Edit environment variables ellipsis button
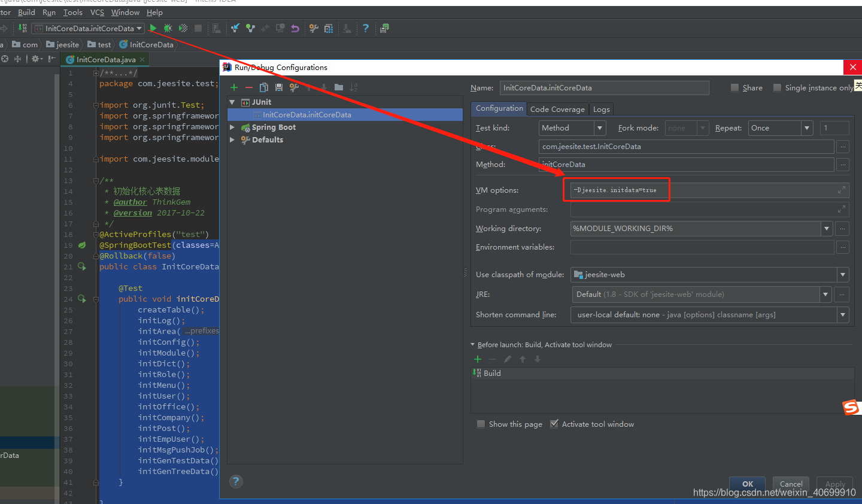Image resolution: width=862 pixels, height=504 pixels. click(843, 247)
